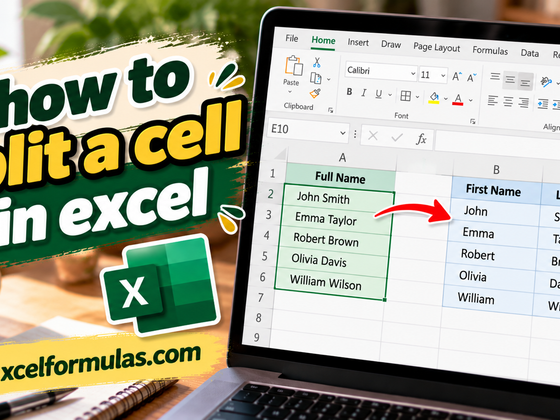Toggle Underline formatting
The height and width of the screenshot is (420, 560).
379,94
